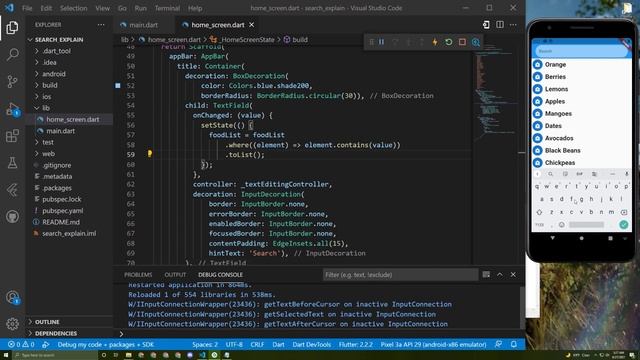The height and width of the screenshot is (360, 640).
Task: Open the Run and Debug view
Action: (12, 109)
